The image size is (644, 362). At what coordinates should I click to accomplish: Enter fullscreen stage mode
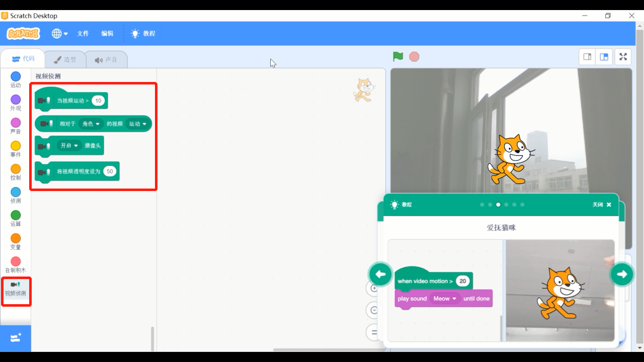point(623,57)
